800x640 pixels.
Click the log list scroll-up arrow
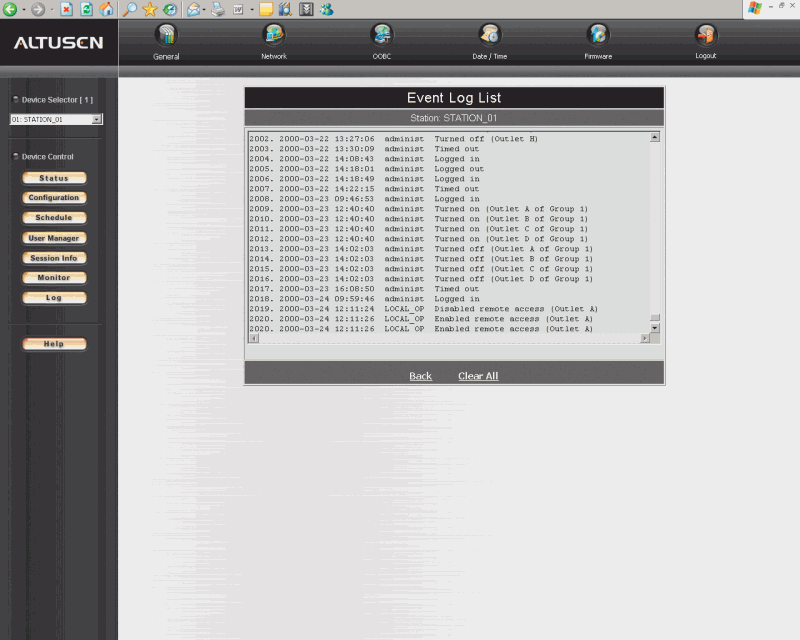[x=655, y=137]
